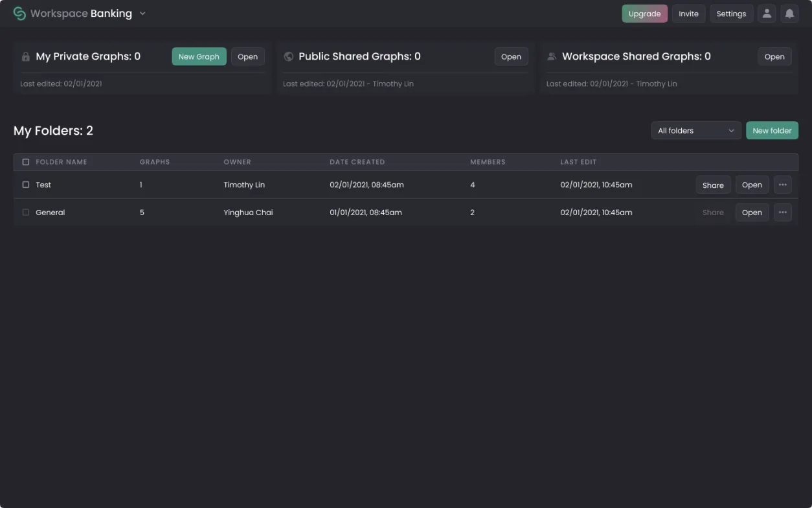The height and width of the screenshot is (508, 812).
Task: Click the Upgrade button
Action: coord(644,13)
